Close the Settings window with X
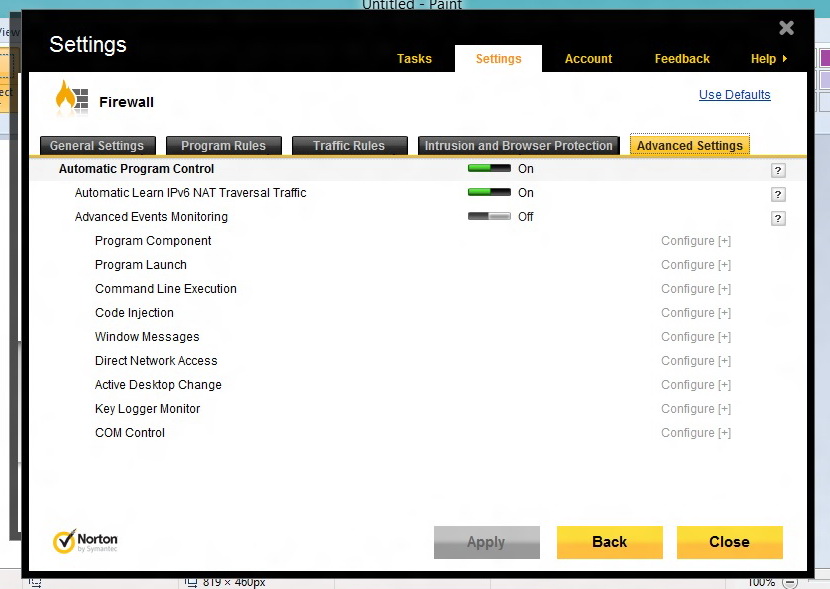The image size is (830, 589). click(786, 29)
